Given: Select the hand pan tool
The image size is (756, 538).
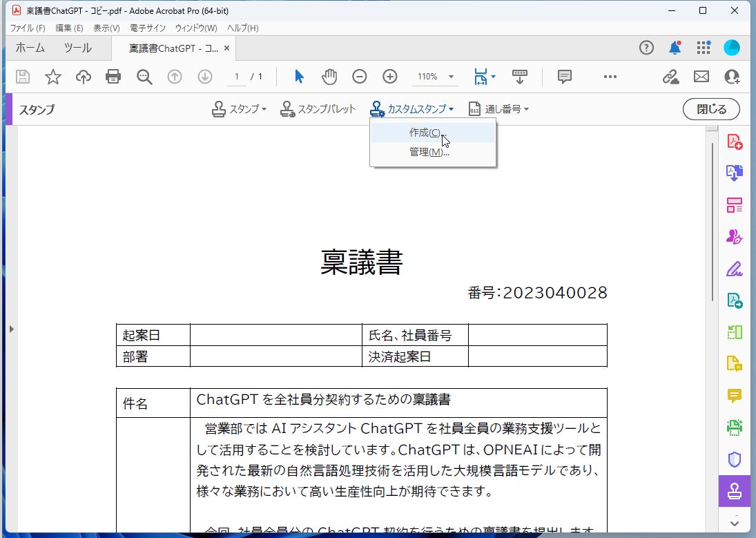Looking at the screenshot, I should (x=329, y=77).
